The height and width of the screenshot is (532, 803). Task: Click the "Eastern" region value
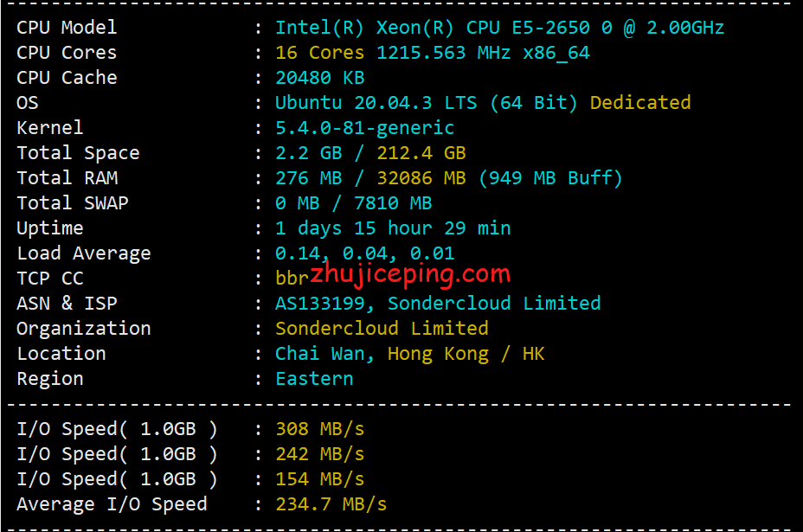click(x=314, y=379)
